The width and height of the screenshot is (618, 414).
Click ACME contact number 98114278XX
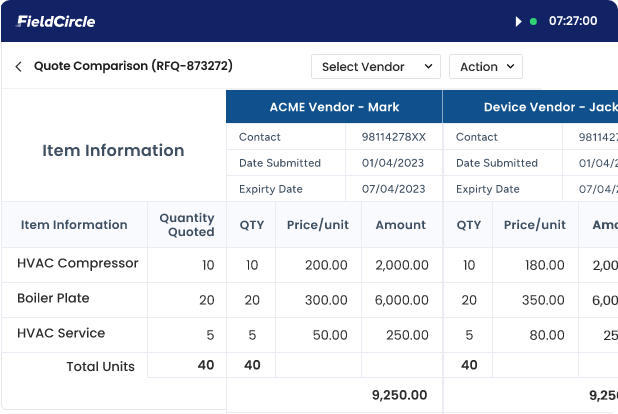click(393, 137)
